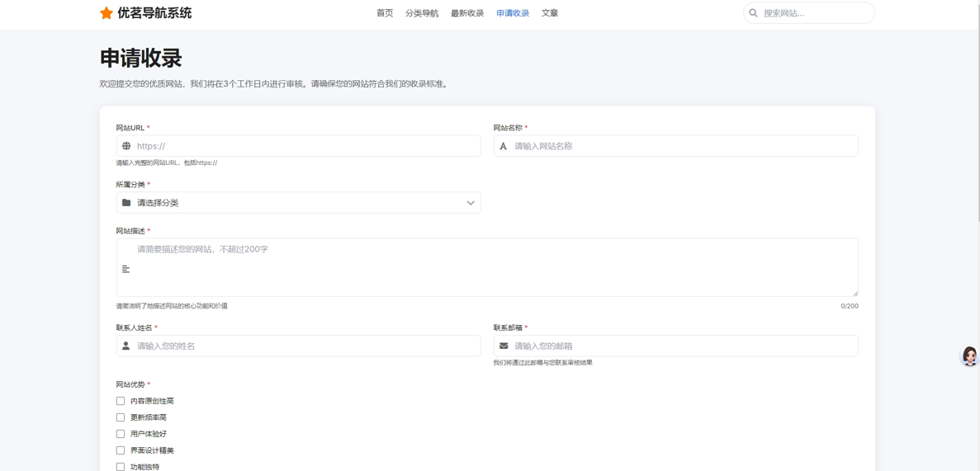Click the globe icon in URL field
980x471 pixels.
(x=126, y=146)
